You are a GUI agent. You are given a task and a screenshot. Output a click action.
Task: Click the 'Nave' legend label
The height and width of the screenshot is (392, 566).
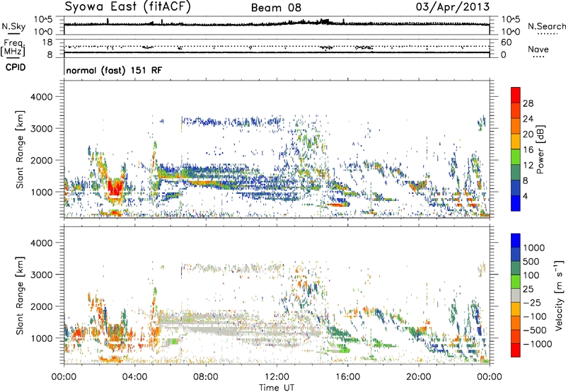pos(538,49)
